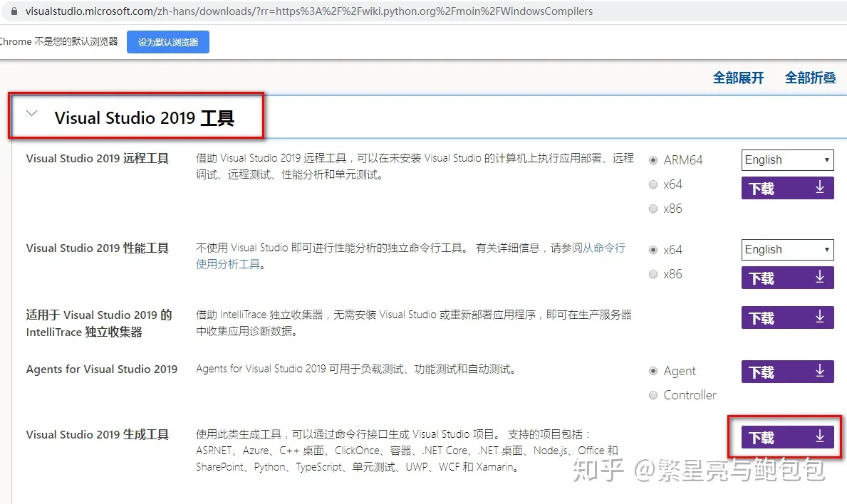The height and width of the screenshot is (504, 847).
Task: Click the IntelliTrace 独立收集器 title text
Action: [x=99, y=323]
